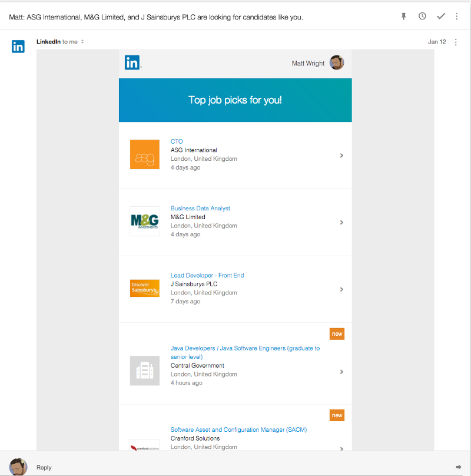Click the Discover Sainsbury's company logo
This screenshot has width=471, height=476.
click(145, 288)
